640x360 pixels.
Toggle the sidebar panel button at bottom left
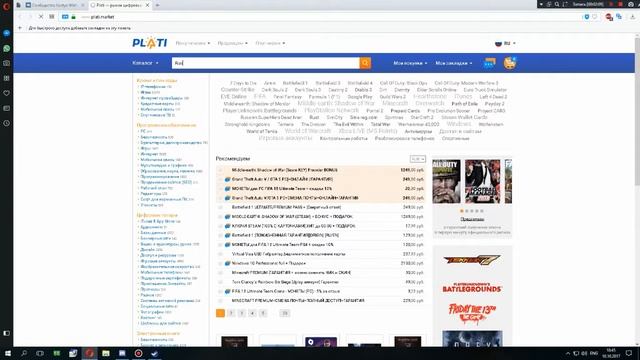click(x=7, y=333)
